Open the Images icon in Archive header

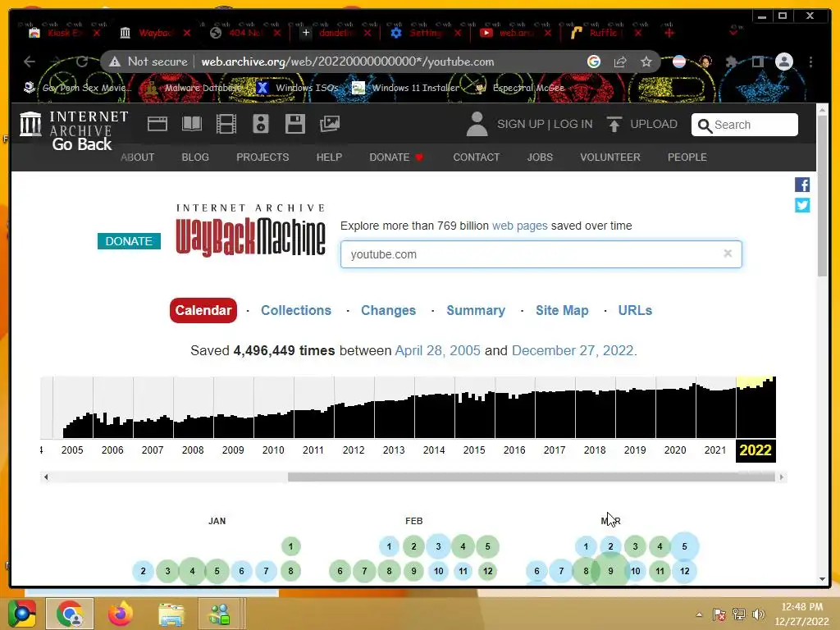[x=330, y=124]
